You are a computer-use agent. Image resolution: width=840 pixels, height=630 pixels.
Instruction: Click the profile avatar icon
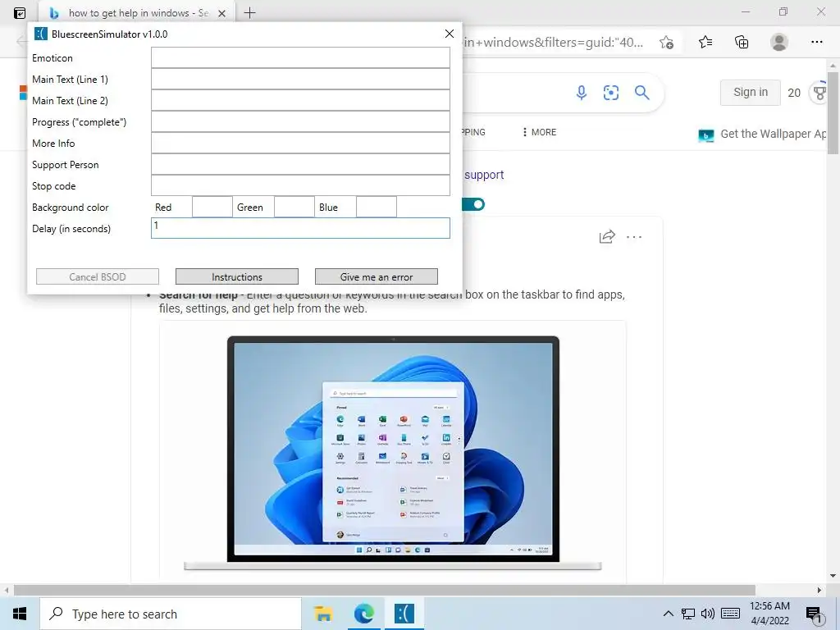coord(779,43)
